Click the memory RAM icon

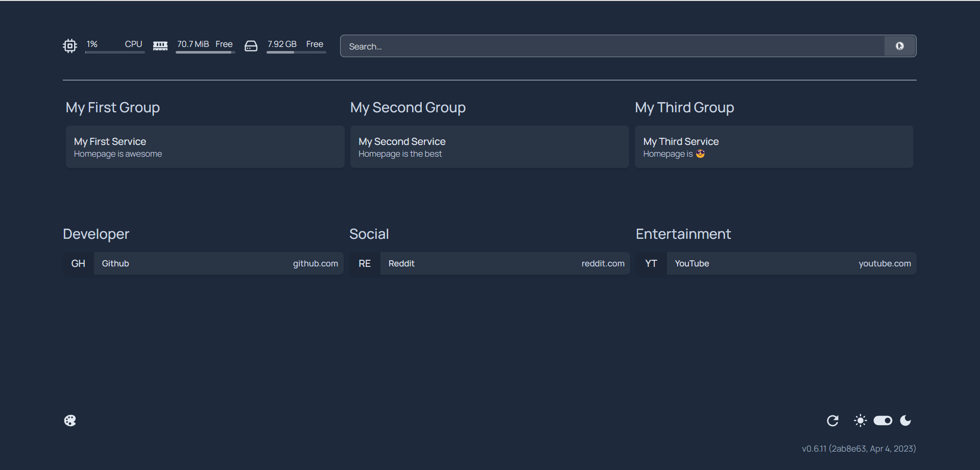160,46
